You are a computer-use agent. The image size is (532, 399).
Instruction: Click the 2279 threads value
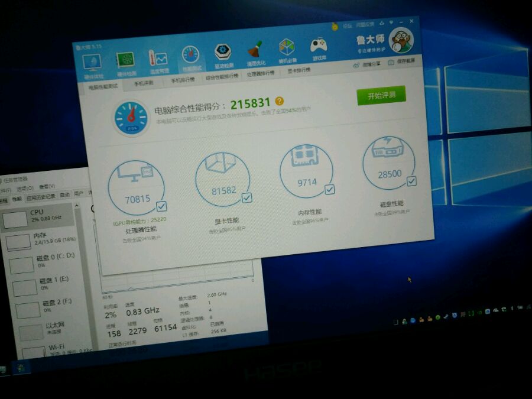[x=137, y=331]
